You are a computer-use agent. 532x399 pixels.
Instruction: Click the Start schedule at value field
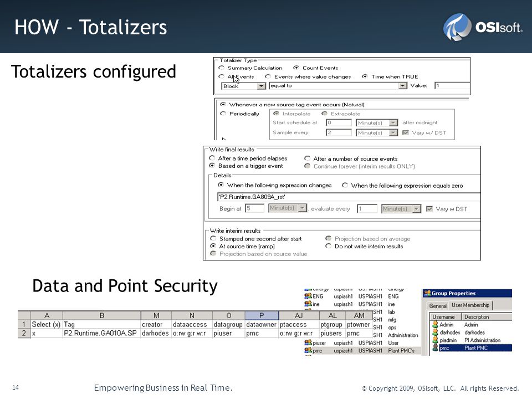coord(339,123)
